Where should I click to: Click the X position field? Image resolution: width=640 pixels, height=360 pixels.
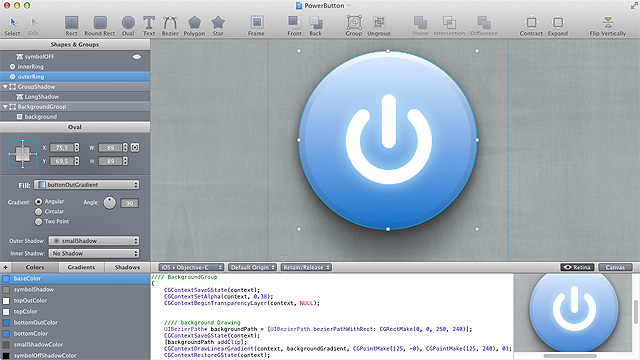tap(62, 147)
